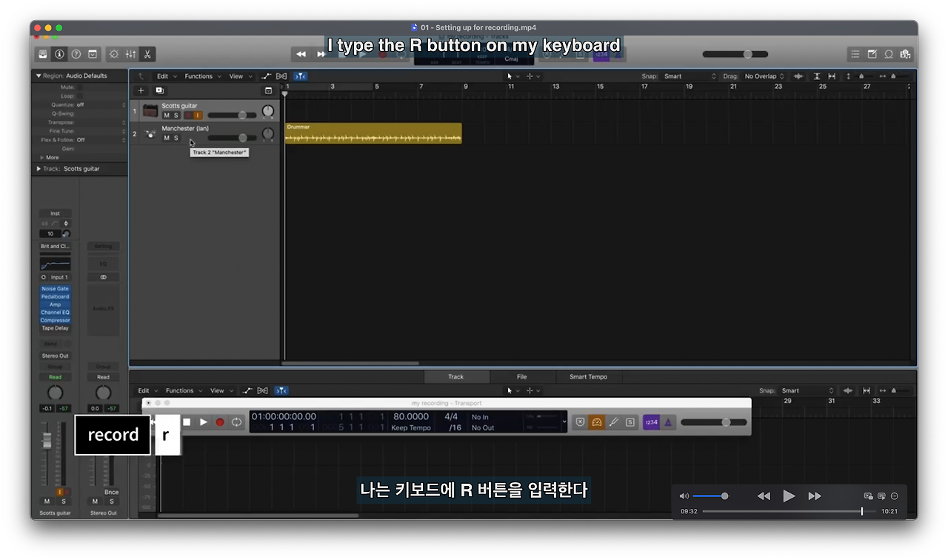Open Snap Smart dropdown in editor pane

pos(807,390)
